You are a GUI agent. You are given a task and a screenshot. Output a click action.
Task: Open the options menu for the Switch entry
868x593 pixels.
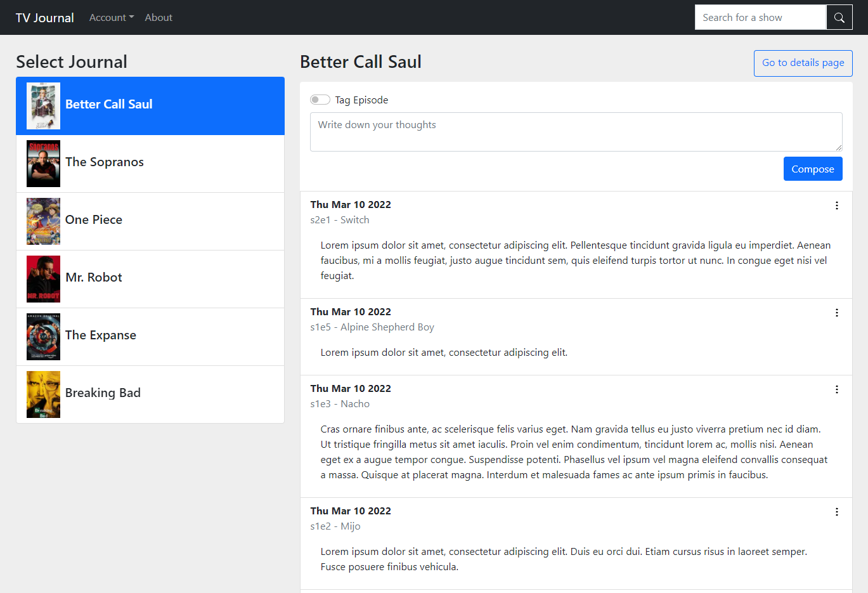(x=836, y=205)
